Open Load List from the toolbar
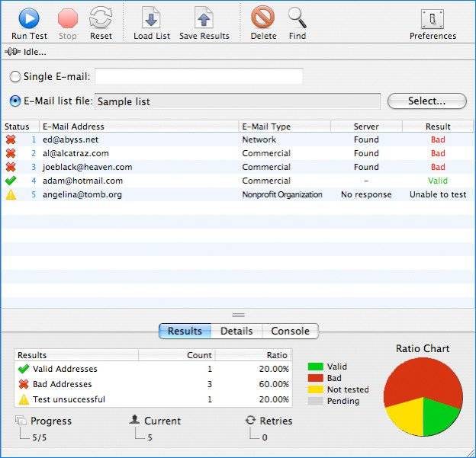 (152, 18)
